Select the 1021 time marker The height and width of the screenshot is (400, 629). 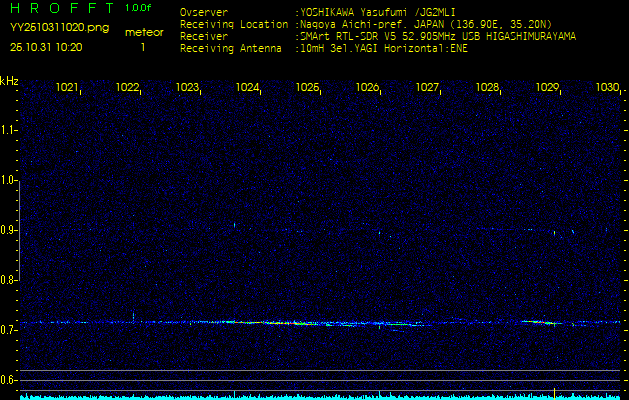pos(68,88)
